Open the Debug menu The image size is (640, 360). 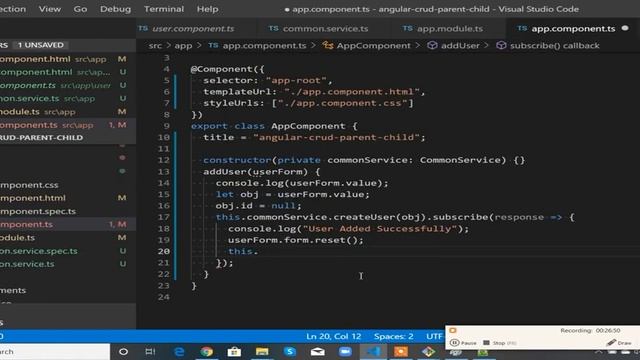click(116, 9)
